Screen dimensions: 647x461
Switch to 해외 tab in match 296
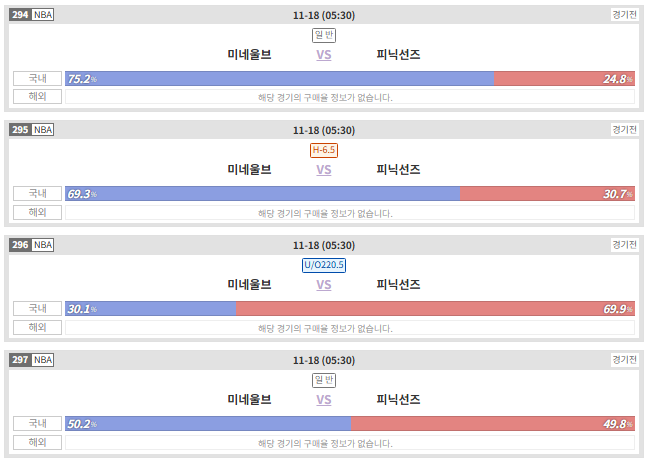pyautogui.click(x=38, y=327)
